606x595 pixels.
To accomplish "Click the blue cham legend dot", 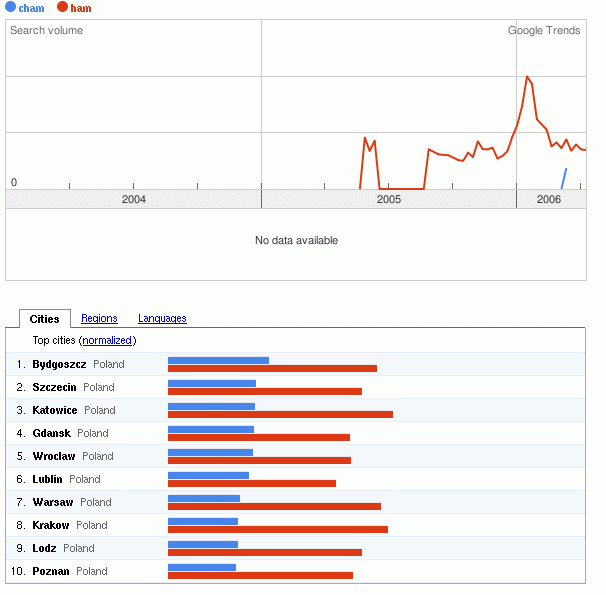I will [x=11, y=8].
